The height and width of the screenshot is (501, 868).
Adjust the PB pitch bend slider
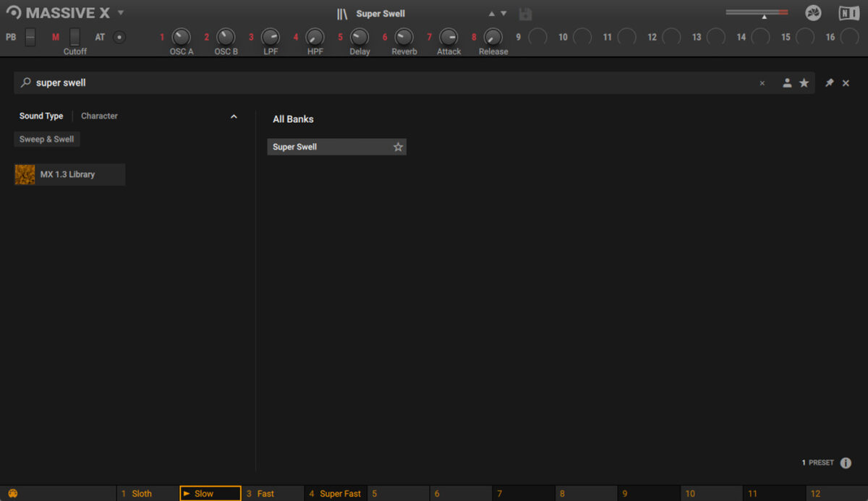[x=30, y=37]
